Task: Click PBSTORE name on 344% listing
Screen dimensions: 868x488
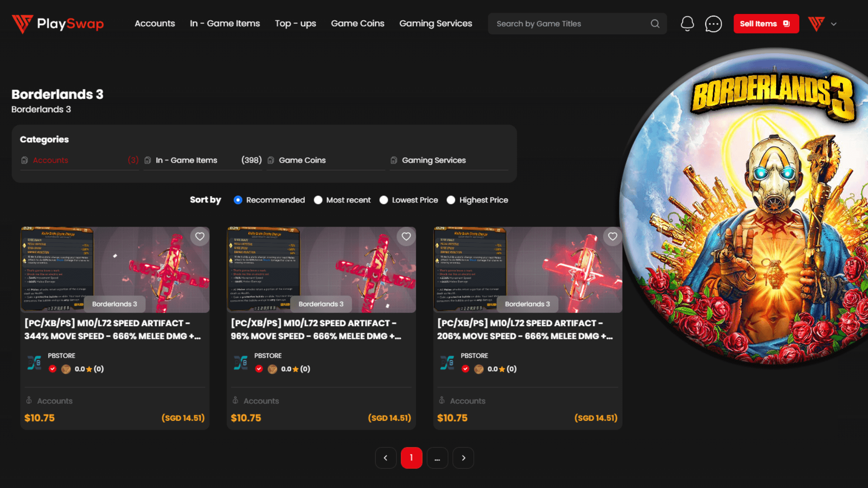Action: tap(61, 356)
